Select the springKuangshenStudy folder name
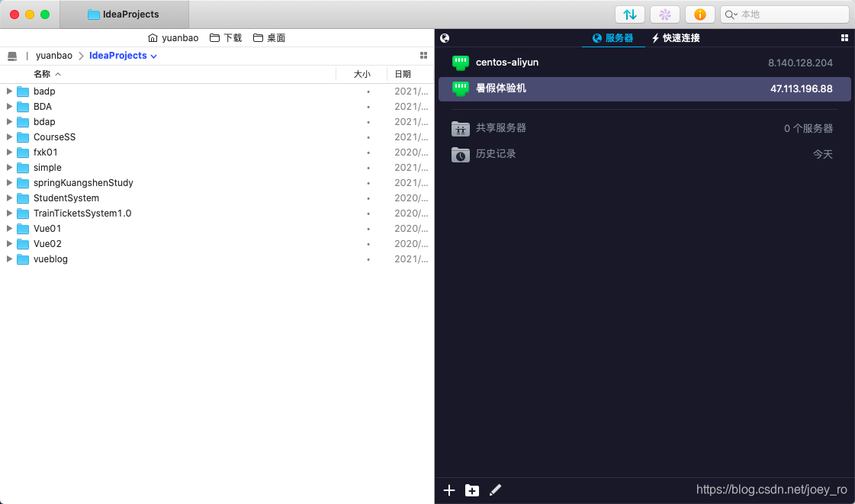 point(83,182)
